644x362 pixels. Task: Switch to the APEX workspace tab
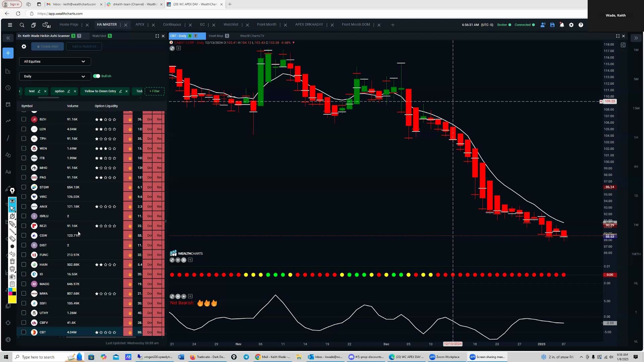coord(140,24)
